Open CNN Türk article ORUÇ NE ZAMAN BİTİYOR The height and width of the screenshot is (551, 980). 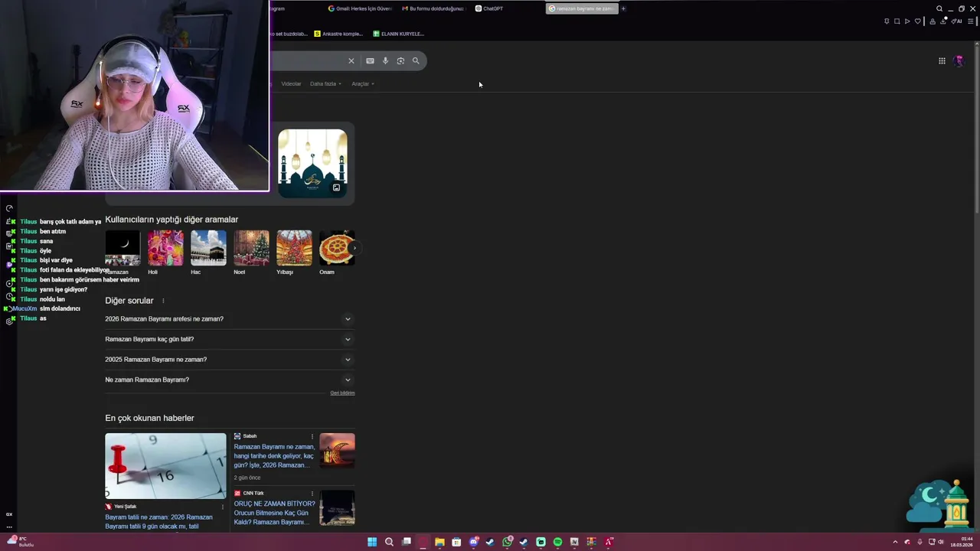point(274,513)
